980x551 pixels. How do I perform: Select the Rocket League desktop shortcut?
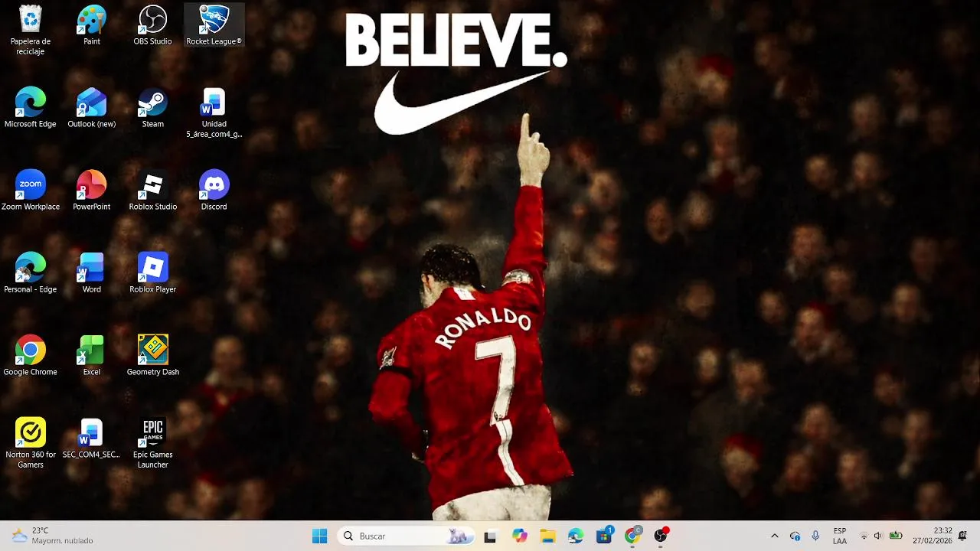tap(214, 25)
